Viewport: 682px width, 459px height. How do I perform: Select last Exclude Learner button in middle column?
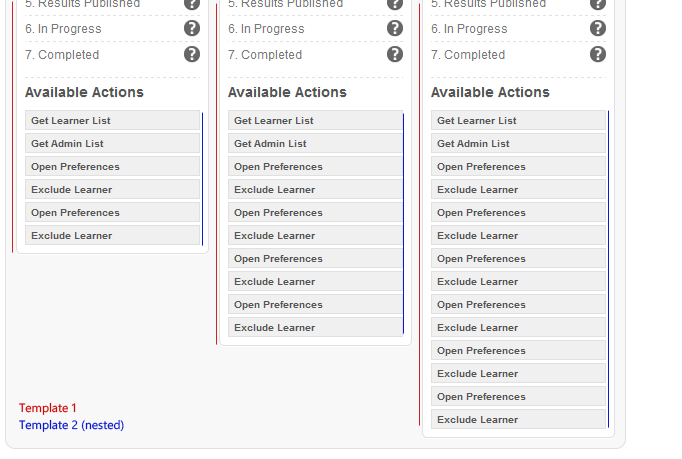pos(315,328)
